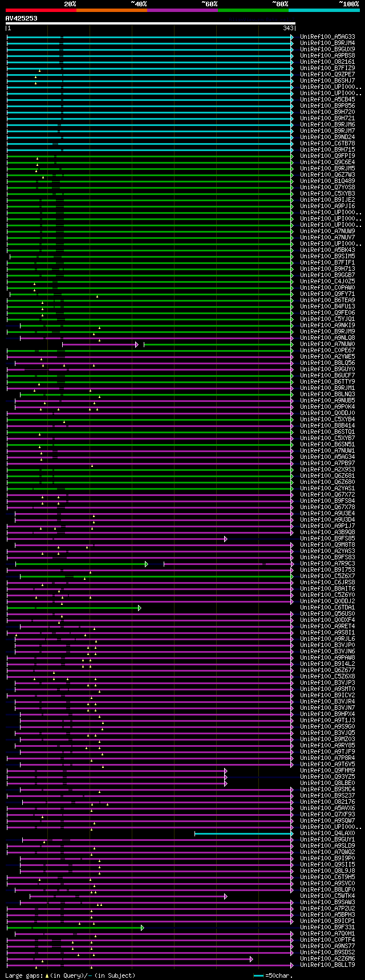Select hit label UniRef100_B9P856

coord(327,106)
